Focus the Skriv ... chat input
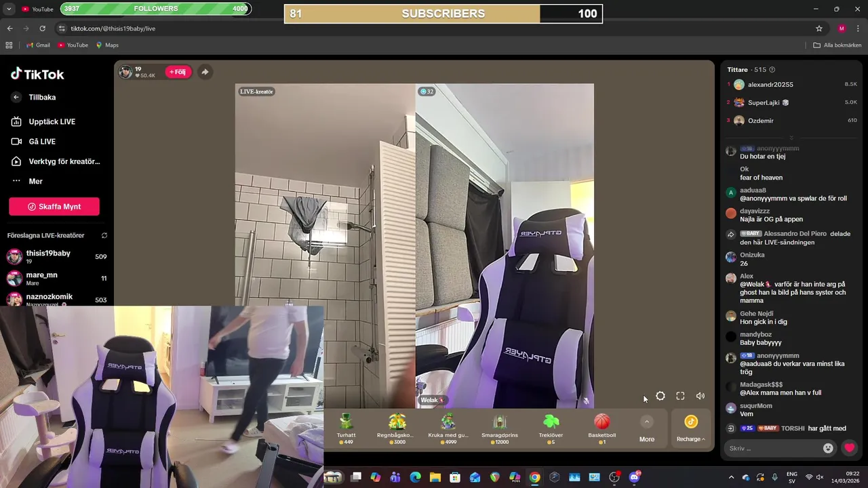This screenshot has width=868, height=488. point(773,448)
